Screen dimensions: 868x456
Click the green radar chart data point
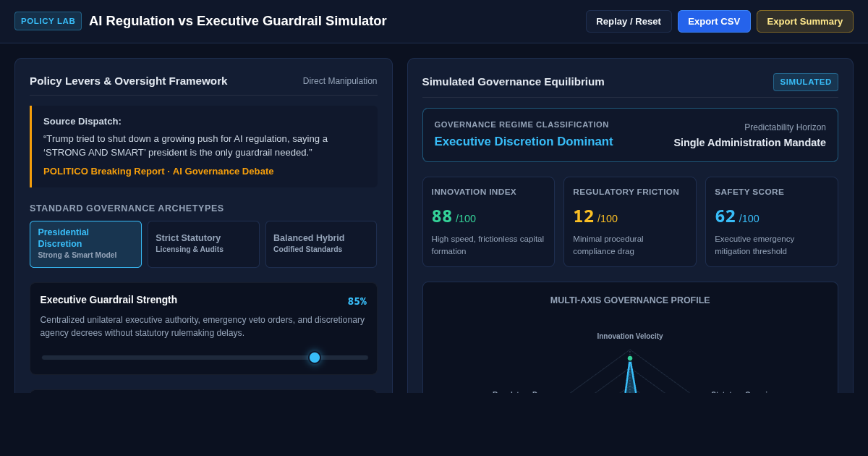point(630,358)
